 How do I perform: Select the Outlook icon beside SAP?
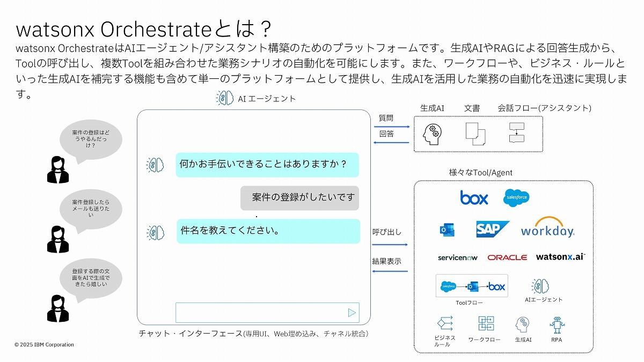coord(447,230)
